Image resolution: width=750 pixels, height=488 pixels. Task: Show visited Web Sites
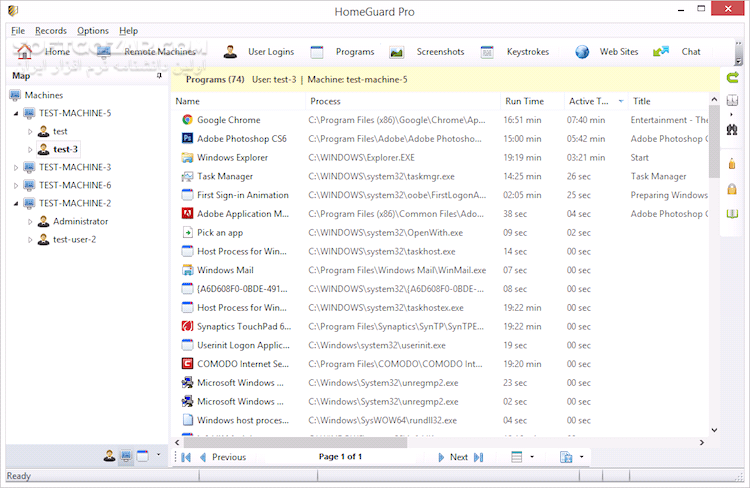click(607, 52)
